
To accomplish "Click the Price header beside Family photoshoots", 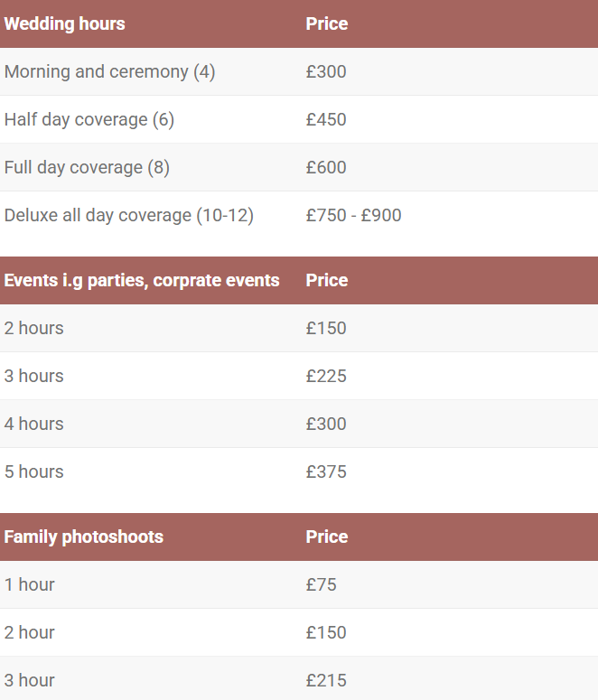I will [327, 537].
